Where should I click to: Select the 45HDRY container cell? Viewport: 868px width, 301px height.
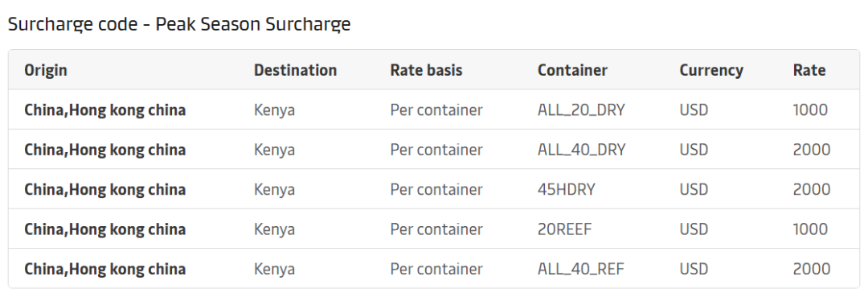point(566,190)
